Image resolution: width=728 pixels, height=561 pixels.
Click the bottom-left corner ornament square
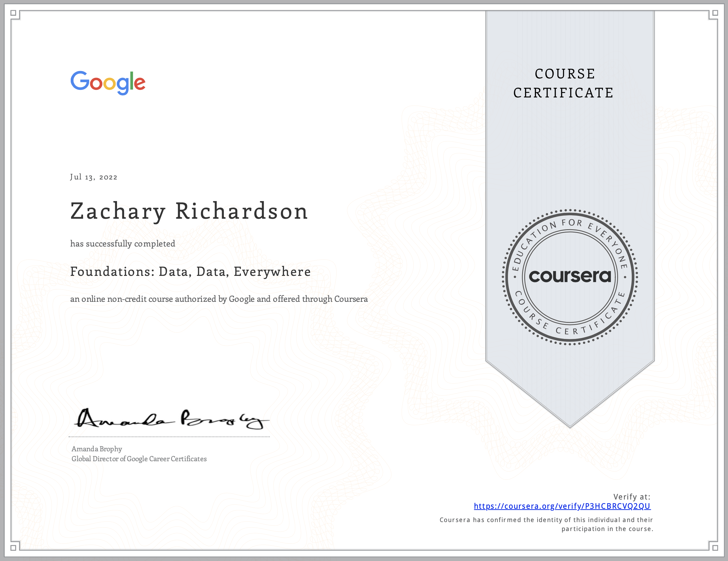coord(13,548)
